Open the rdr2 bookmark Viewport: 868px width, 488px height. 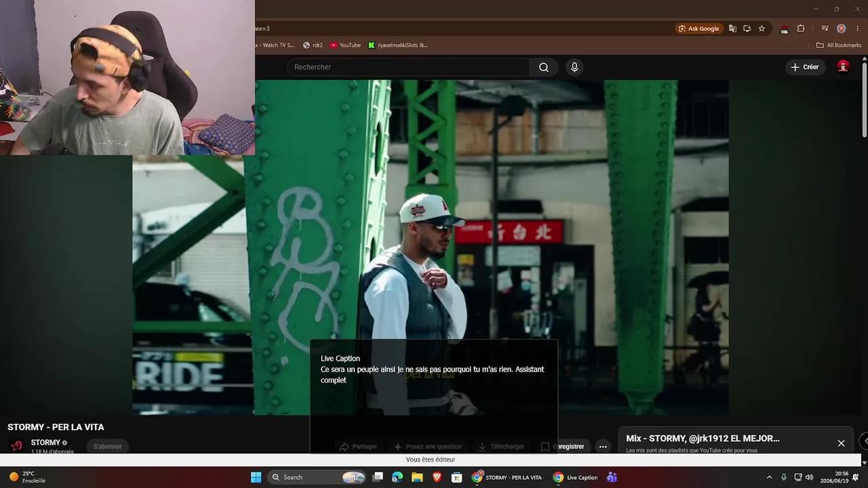tap(313, 45)
